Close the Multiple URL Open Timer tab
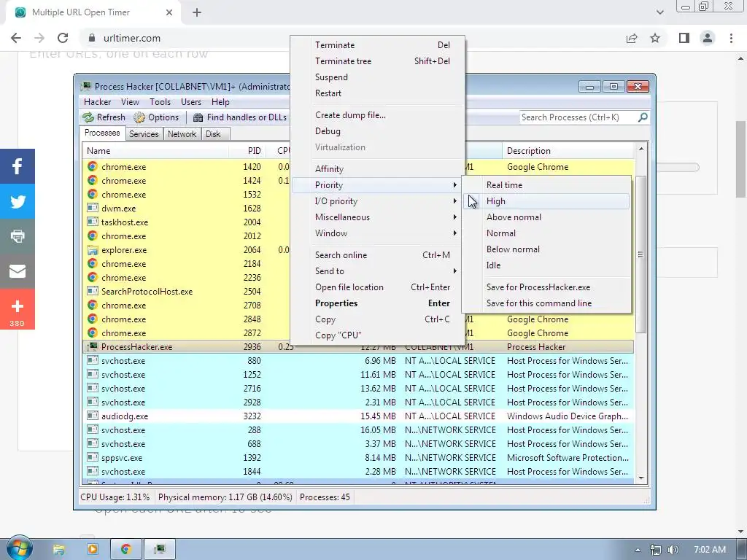 pos(169,12)
